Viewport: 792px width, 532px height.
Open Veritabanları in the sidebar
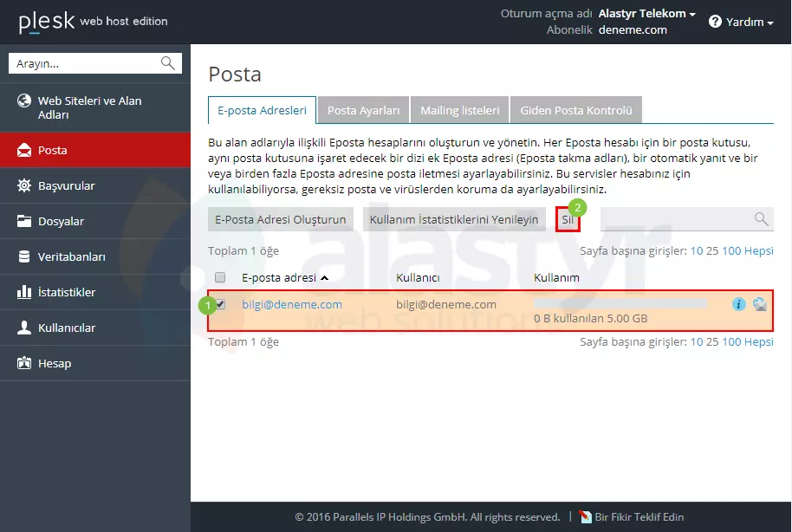click(95, 256)
